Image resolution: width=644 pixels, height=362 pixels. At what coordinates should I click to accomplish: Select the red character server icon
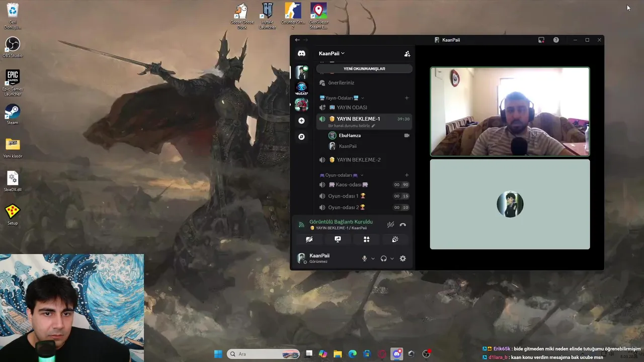301,105
